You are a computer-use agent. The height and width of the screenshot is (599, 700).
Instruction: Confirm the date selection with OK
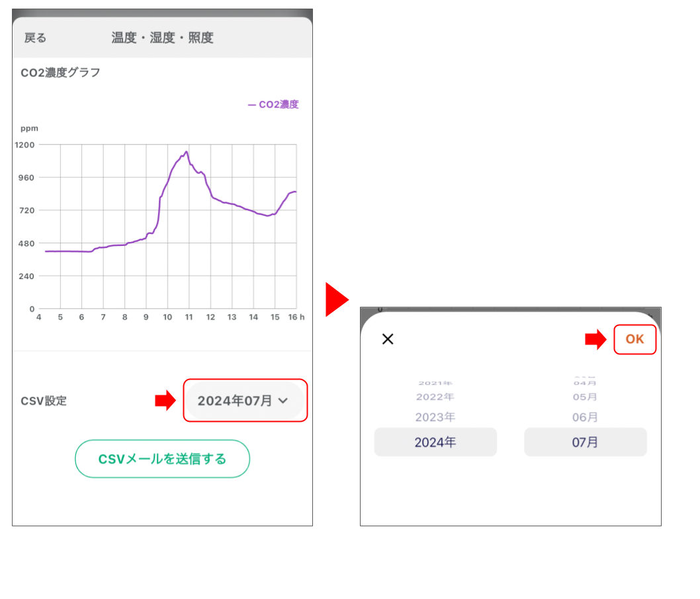(x=634, y=339)
